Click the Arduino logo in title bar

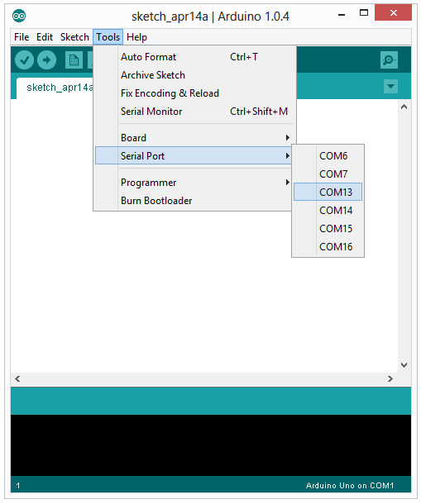[19, 16]
